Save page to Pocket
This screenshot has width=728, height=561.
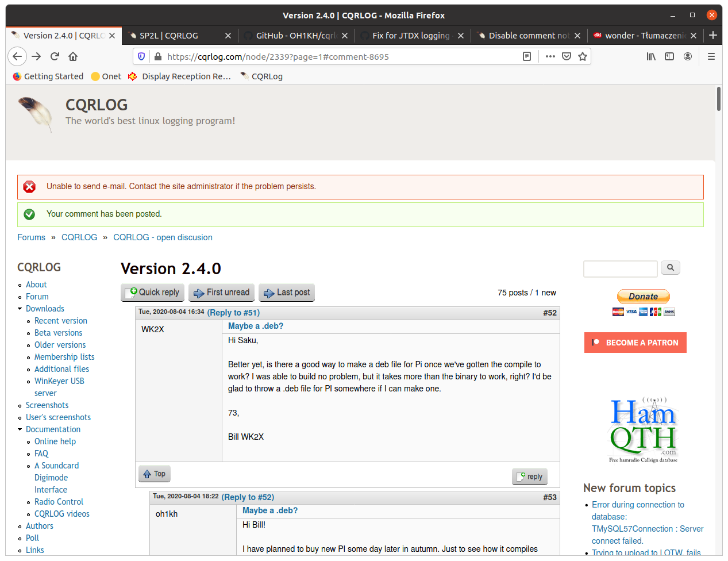[x=567, y=56]
